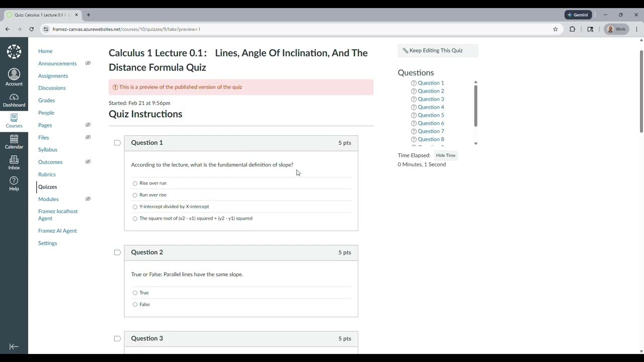
Task: Click the questions list up arrow
Action: 475,82
